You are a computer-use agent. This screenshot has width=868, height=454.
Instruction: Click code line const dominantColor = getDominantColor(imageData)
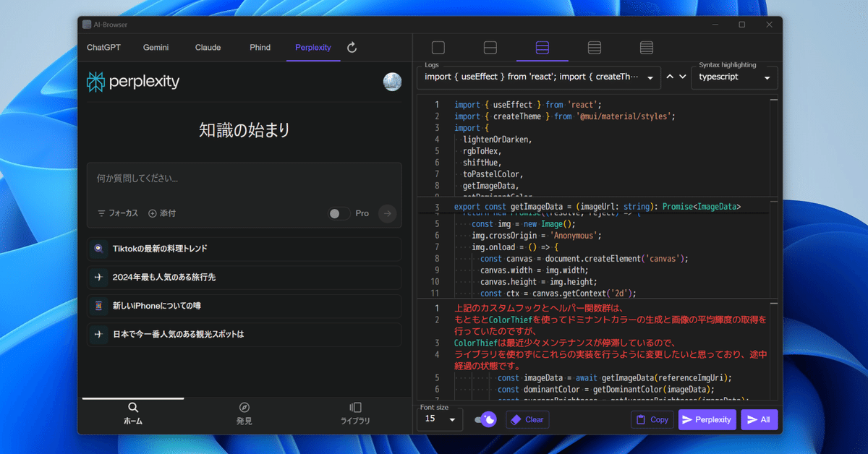[606, 389]
